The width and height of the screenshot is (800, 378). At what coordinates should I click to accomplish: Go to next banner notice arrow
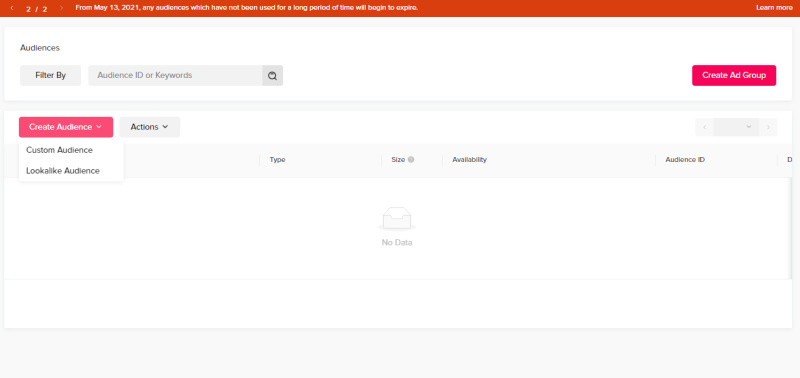tap(62, 8)
